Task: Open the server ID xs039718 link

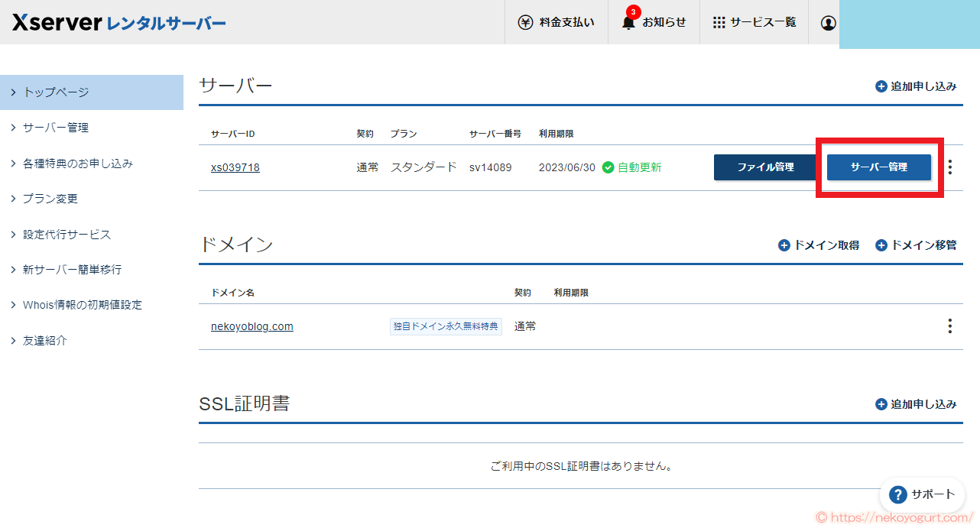Action: coord(235,167)
